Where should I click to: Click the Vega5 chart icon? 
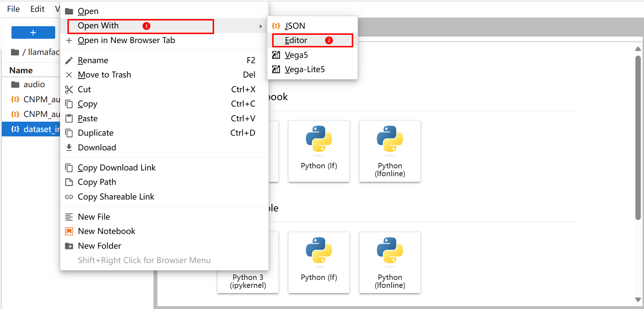[276, 55]
